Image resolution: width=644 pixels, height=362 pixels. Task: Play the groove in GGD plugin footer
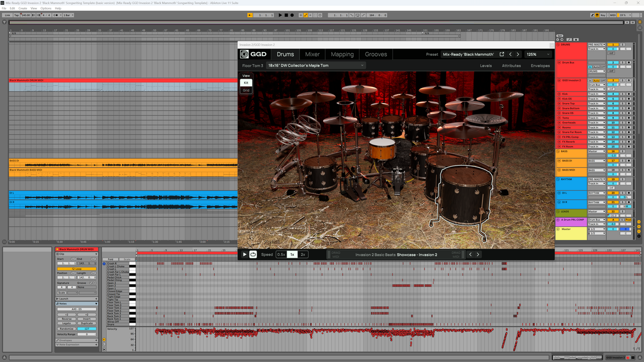click(x=245, y=254)
